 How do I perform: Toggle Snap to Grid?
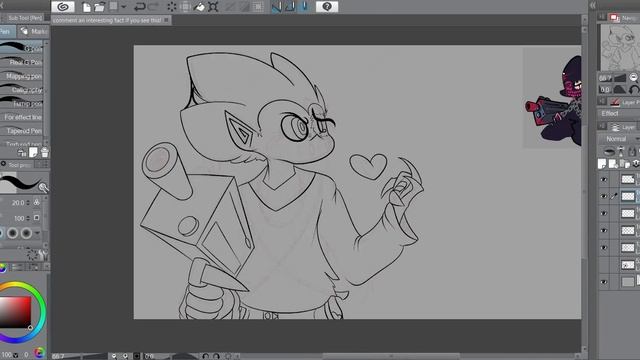(304, 7)
